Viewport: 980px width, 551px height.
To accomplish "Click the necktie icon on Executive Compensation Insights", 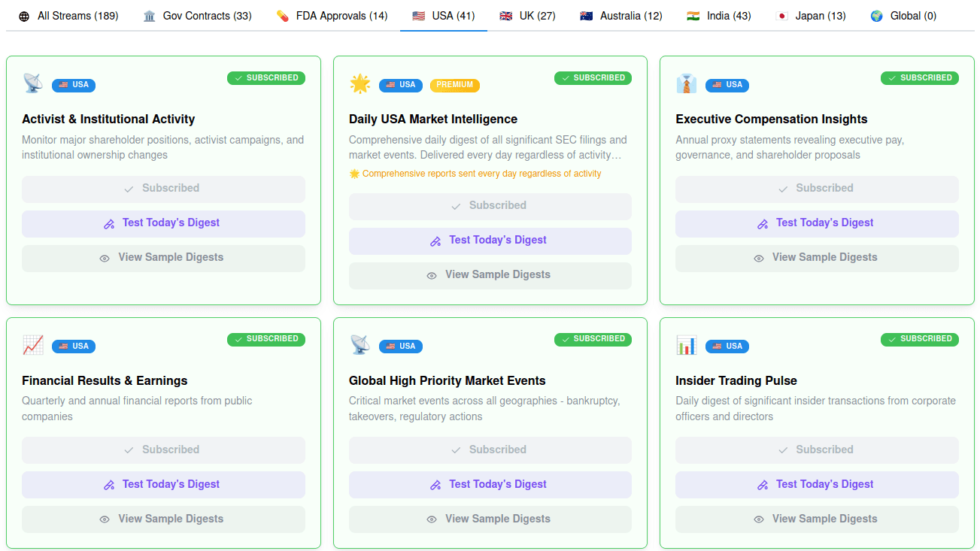I will coord(686,83).
